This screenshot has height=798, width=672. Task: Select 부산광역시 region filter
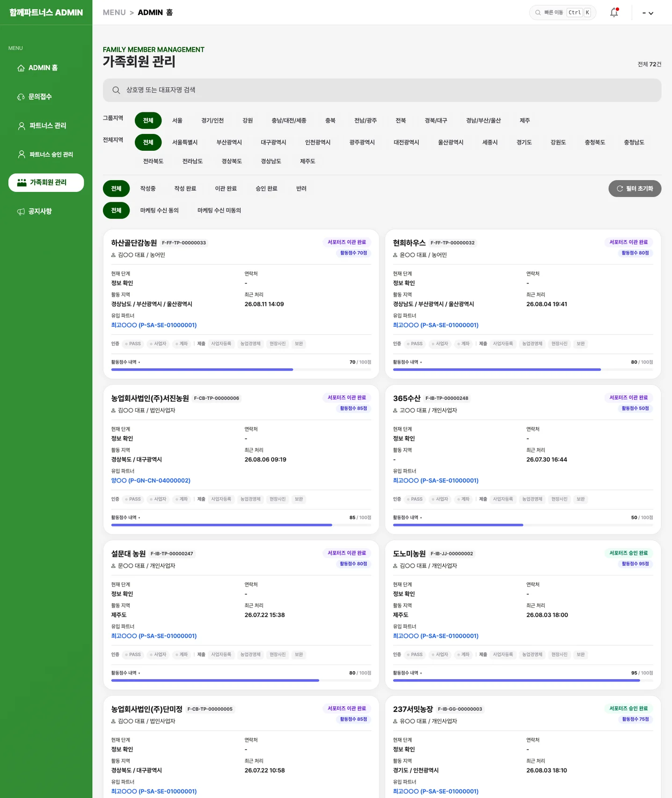tap(229, 142)
